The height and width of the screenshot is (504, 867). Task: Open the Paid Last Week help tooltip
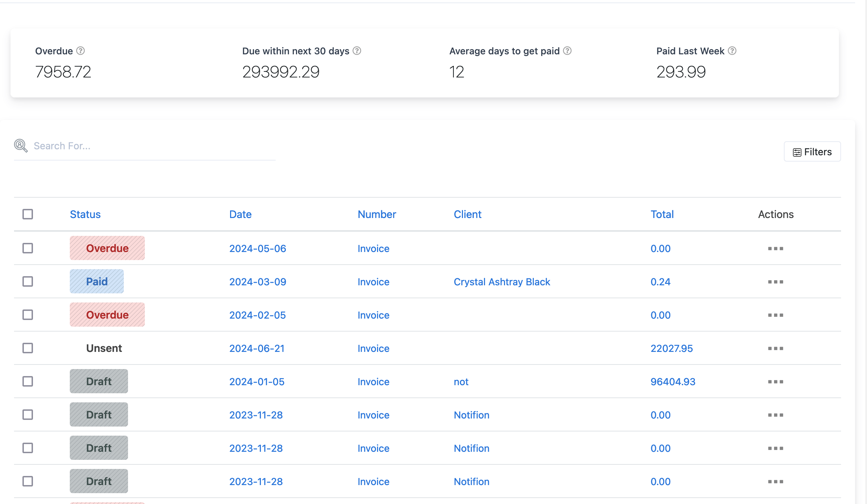click(x=732, y=51)
